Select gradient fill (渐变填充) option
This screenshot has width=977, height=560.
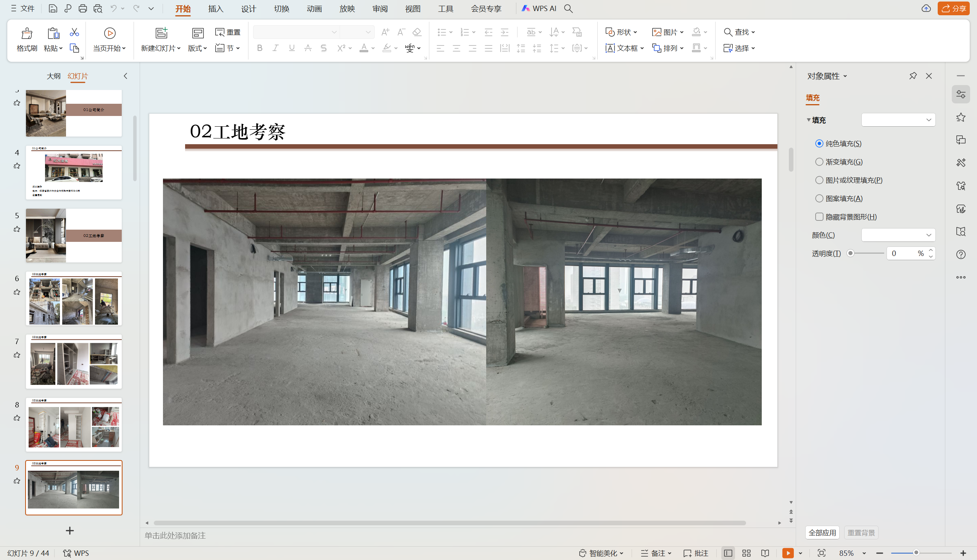[819, 162]
